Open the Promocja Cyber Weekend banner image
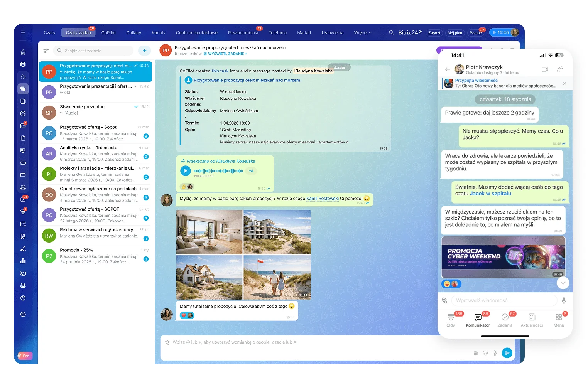This screenshot has height=391, width=588. (503, 257)
